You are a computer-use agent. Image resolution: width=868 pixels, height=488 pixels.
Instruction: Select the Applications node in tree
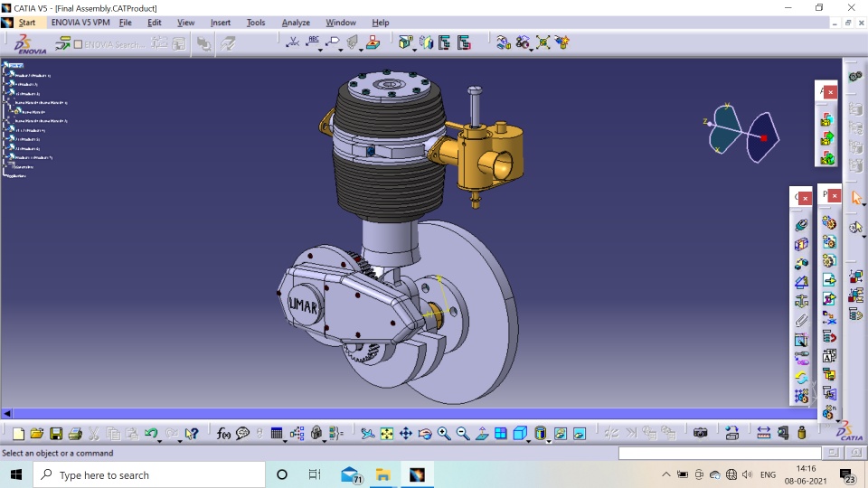tap(16, 176)
